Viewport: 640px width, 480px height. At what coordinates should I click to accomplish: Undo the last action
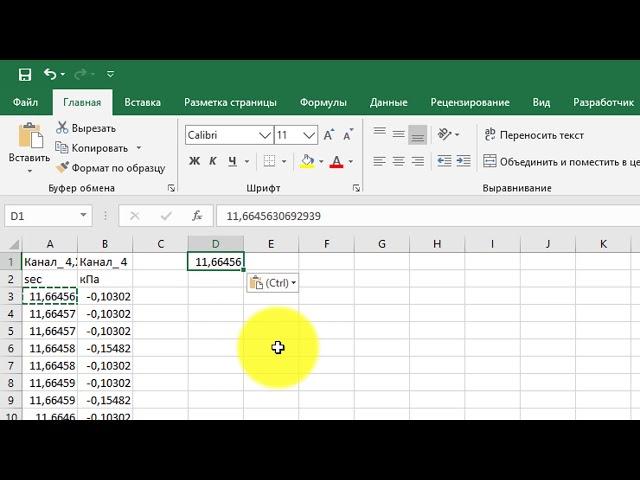pos(50,74)
